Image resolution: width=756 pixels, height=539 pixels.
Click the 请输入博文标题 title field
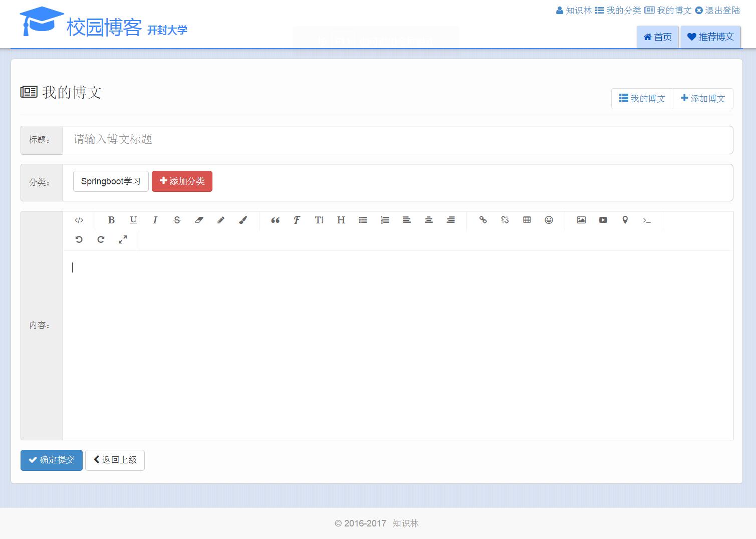coord(398,140)
